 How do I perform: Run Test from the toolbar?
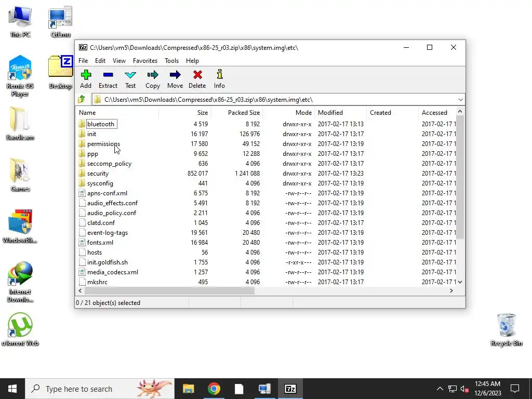click(130, 79)
